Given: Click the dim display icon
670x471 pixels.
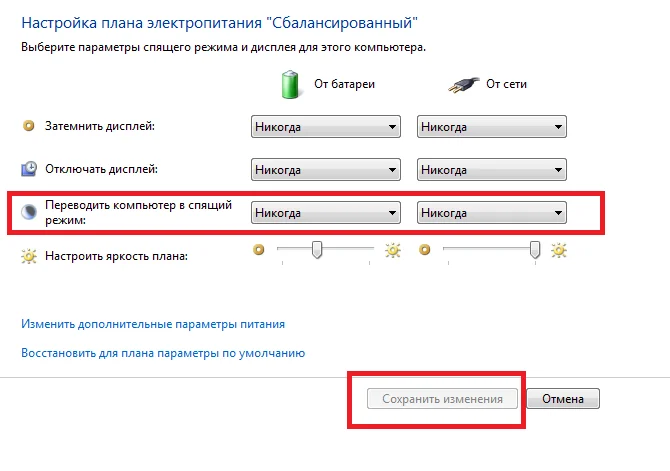Looking at the screenshot, I should 28,126.
